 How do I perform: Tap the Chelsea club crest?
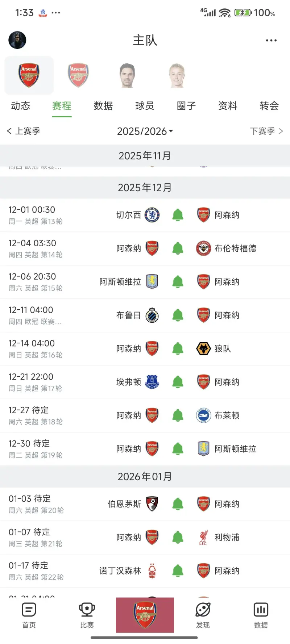point(152,215)
